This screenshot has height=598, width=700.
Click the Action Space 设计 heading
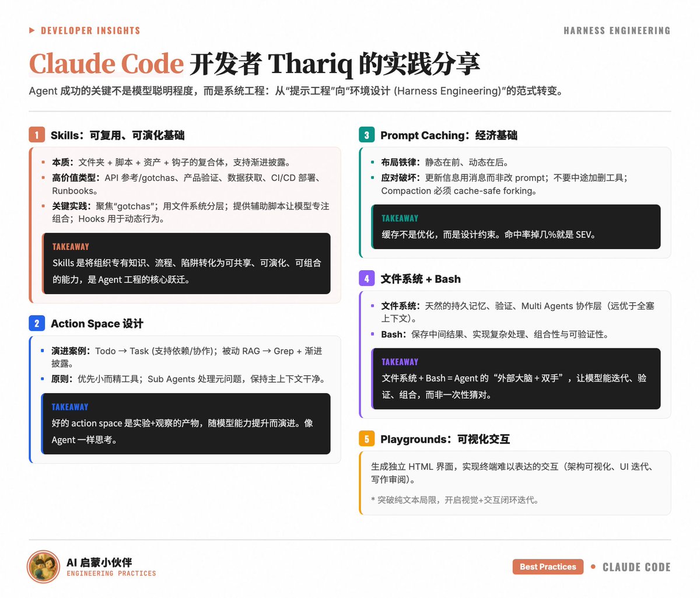coord(97,324)
